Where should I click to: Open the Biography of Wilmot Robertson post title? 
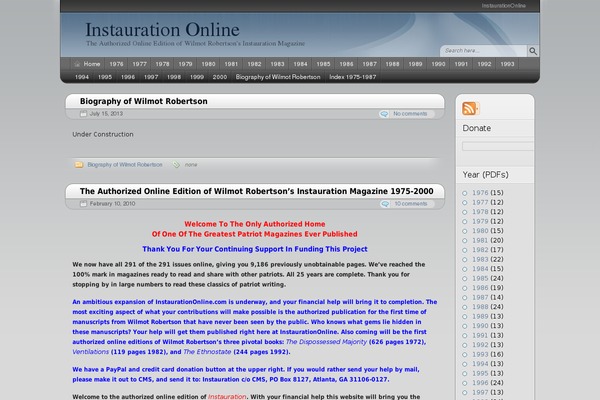(143, 101)
